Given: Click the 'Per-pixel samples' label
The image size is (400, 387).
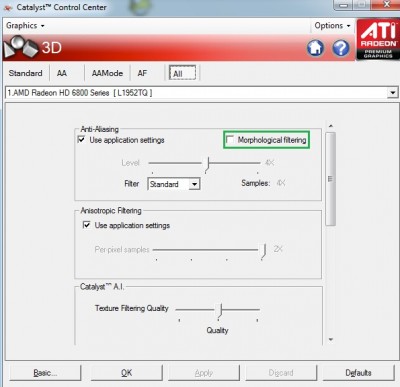Looking at the screenshot, I should (x=122, y=250).
